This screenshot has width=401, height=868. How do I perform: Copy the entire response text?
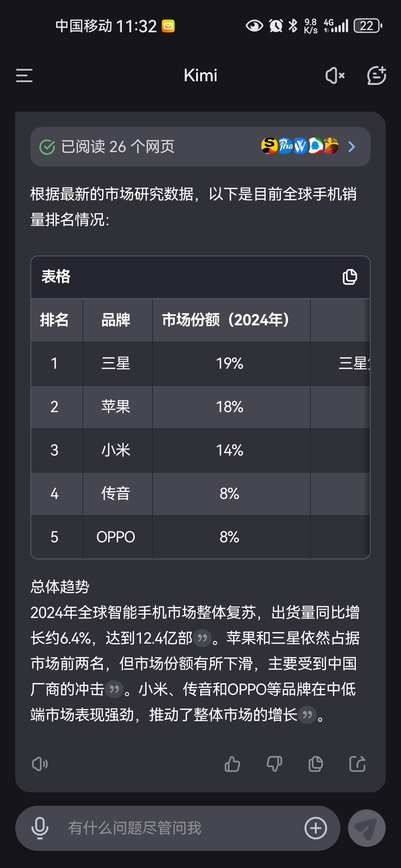316,764
